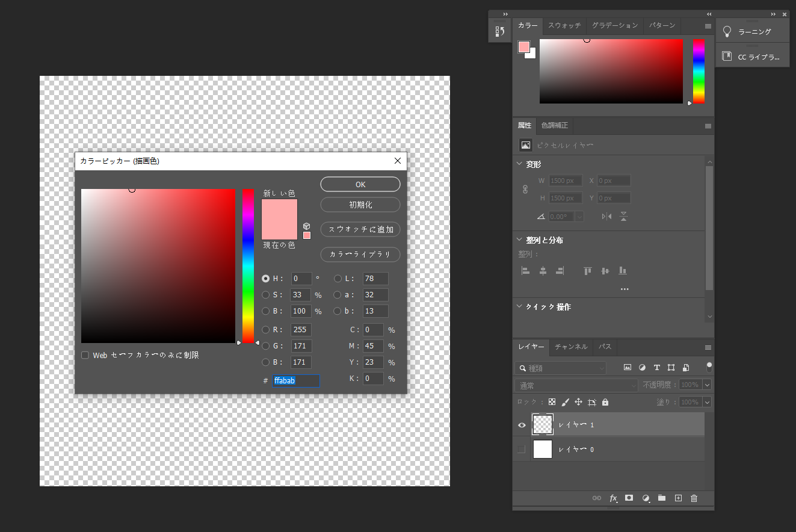796x532 pixels.
Task: Click lock image pixels brush icon
Action: 565,402
